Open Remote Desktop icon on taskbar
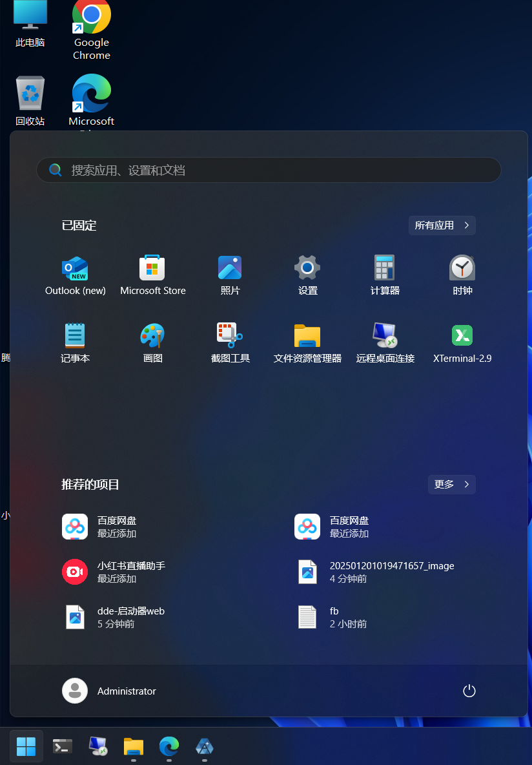The height and width of the screenshot is (765, 532). pyautogui.click(x=98, y=746)
